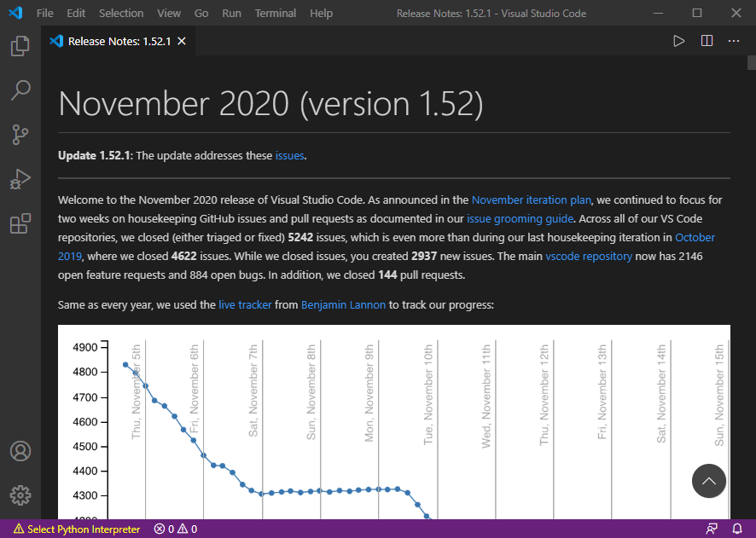
Task: Click the 4900 y-axis label
Action: (x=84, y=347)
